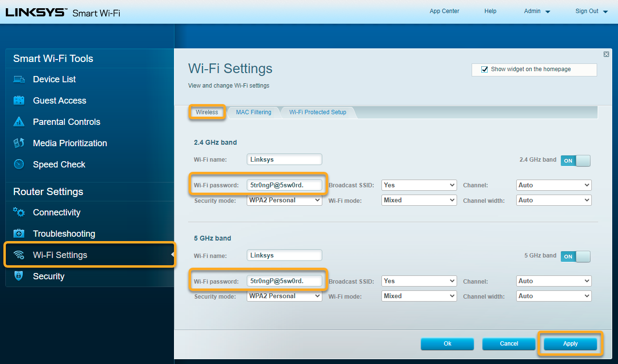Turn off the 5 GHz band switch
This screenshot has height=364, width=618.
tap(576, 257)
